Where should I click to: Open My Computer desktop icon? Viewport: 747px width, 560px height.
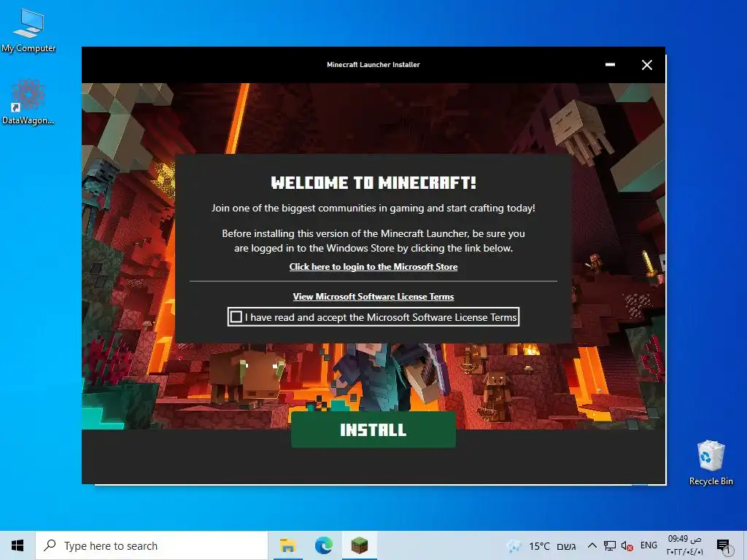(x=28, y=30)
